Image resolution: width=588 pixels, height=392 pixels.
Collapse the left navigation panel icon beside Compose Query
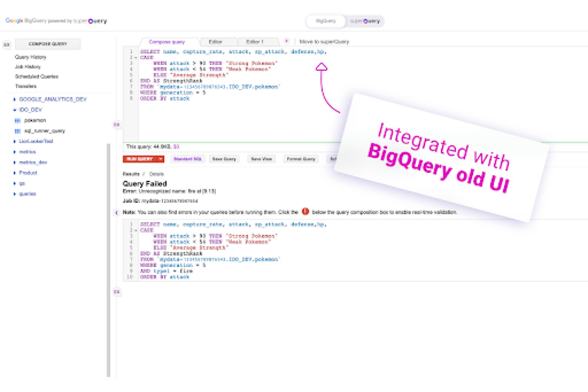click(7, 45)
